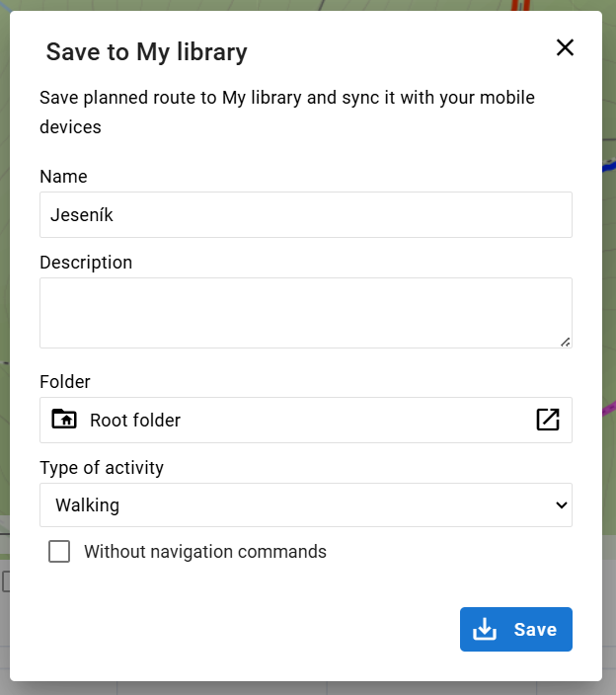Select the Root folder field
Screen dimensions: 616x695
tap(296, 420)
